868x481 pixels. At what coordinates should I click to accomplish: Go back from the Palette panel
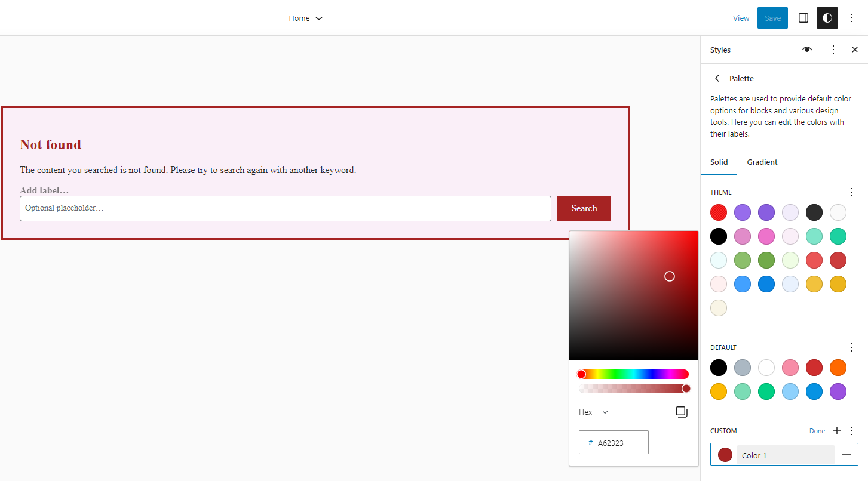point(717,78)
